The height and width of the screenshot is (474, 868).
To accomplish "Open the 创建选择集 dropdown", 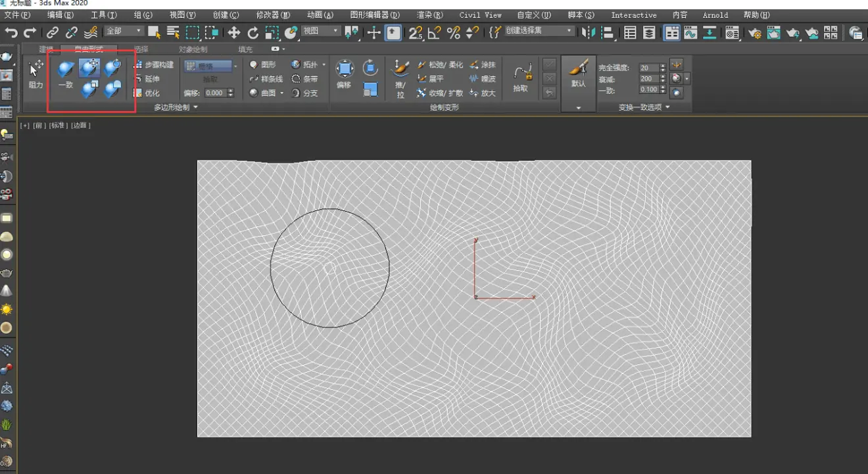I will click(x=539, y=31).
